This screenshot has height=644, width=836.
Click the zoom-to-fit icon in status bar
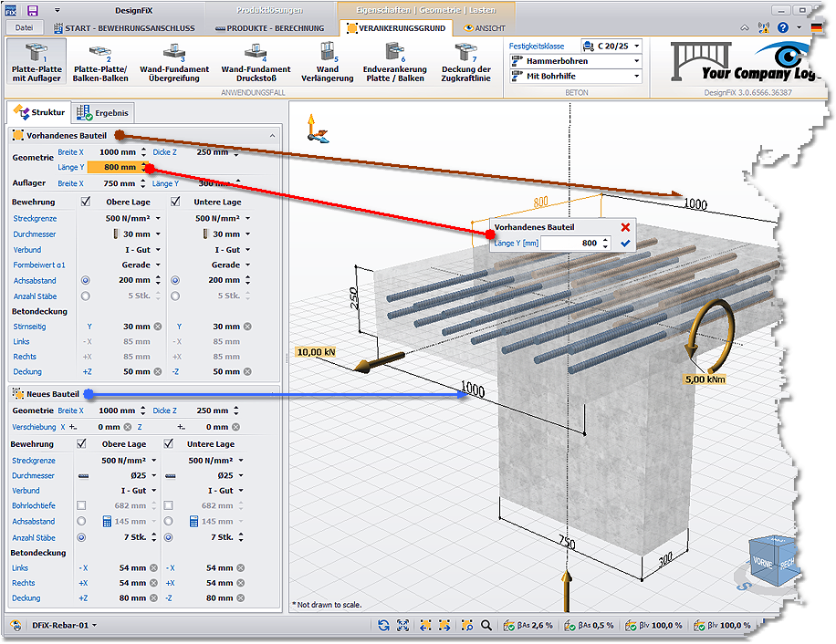pyautogui.click(x=402, y=626)
